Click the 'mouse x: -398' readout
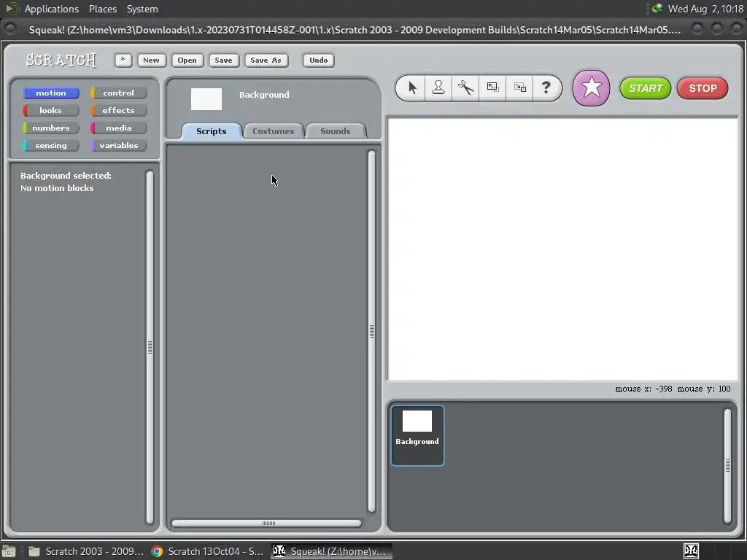Image resolution: width=747 pixels, height=560 pixels. [643, 389]
